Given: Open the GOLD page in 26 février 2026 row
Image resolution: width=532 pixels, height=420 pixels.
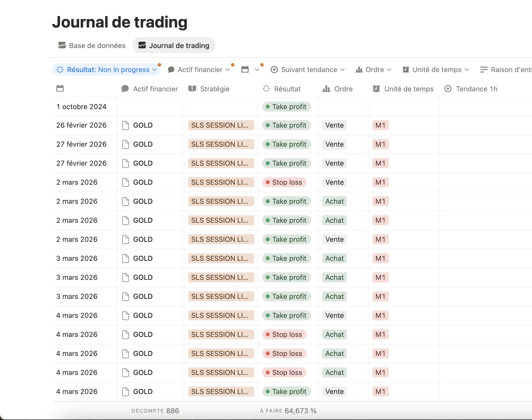Looking at the screenshot, I should pyautogui.click(x=143, y=125).
